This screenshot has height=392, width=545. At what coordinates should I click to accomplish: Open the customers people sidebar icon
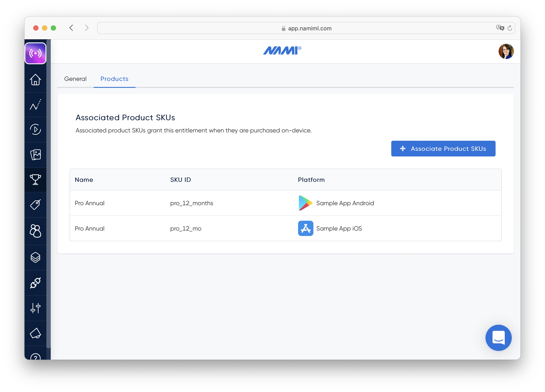tap(35, 231)
